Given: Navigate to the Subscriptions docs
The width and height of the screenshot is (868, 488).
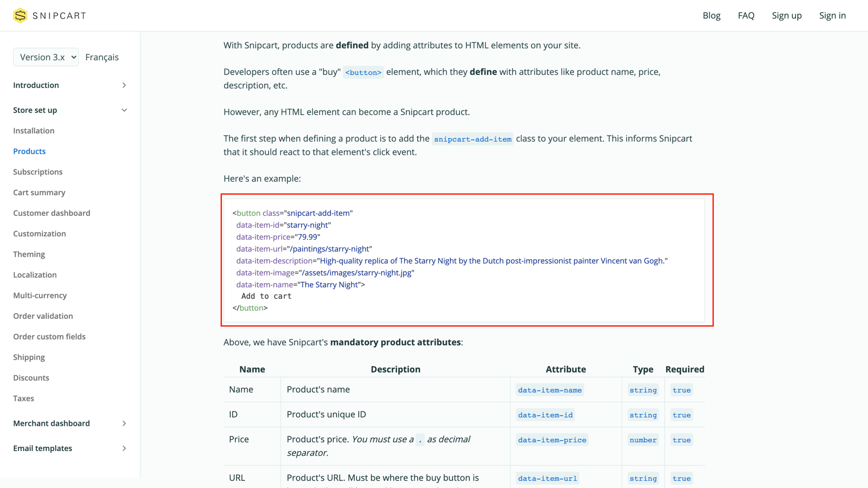Looking at the screenshot, I should [37, 172].
